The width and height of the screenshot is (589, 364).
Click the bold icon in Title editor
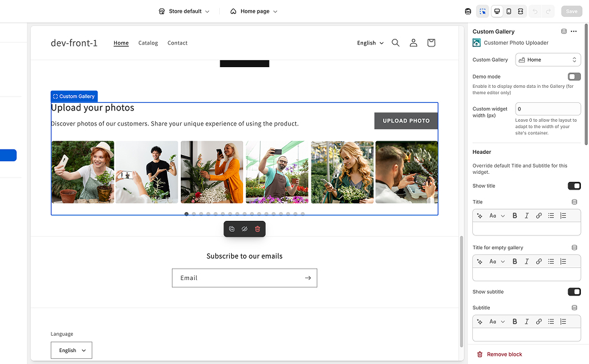515,215
